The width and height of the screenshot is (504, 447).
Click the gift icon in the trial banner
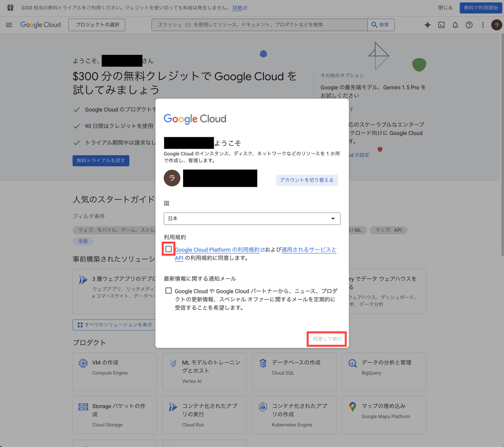pyautogui.click(x=10, y=7)
